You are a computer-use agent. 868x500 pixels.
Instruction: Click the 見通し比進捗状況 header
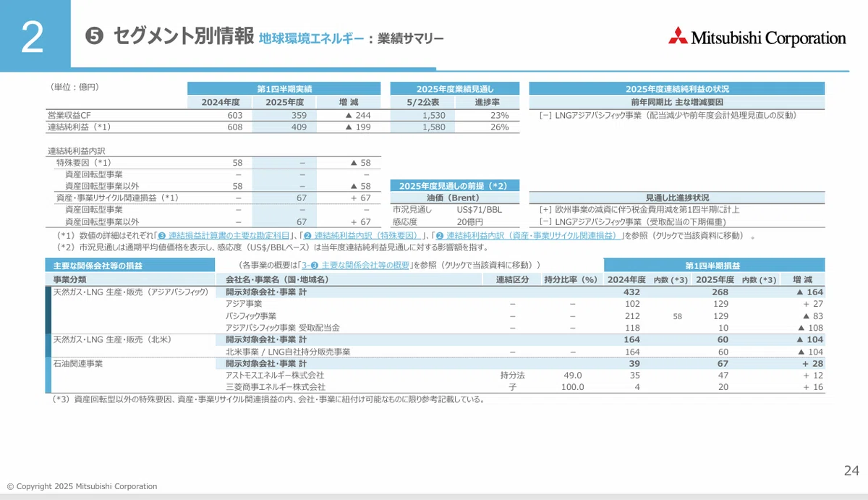tap(677, 198)
